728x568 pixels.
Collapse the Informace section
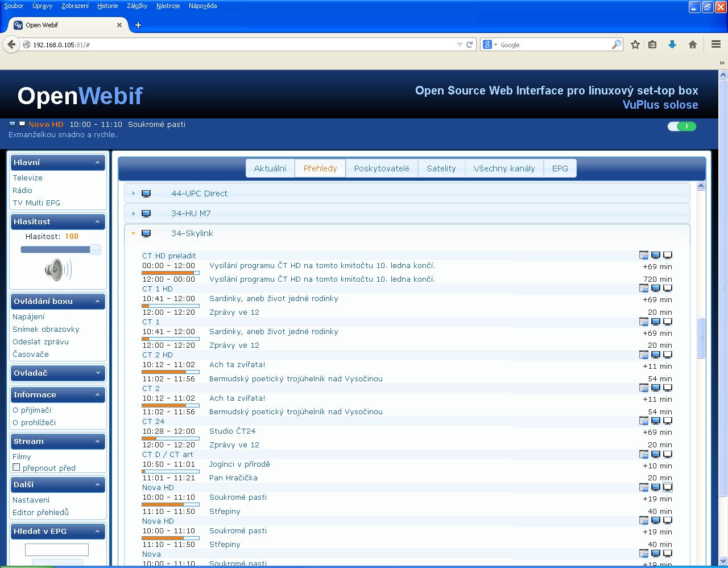coord(97,395)
